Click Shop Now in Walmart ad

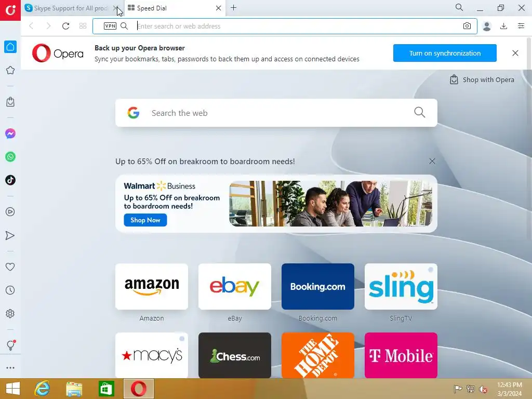[145, 220]
